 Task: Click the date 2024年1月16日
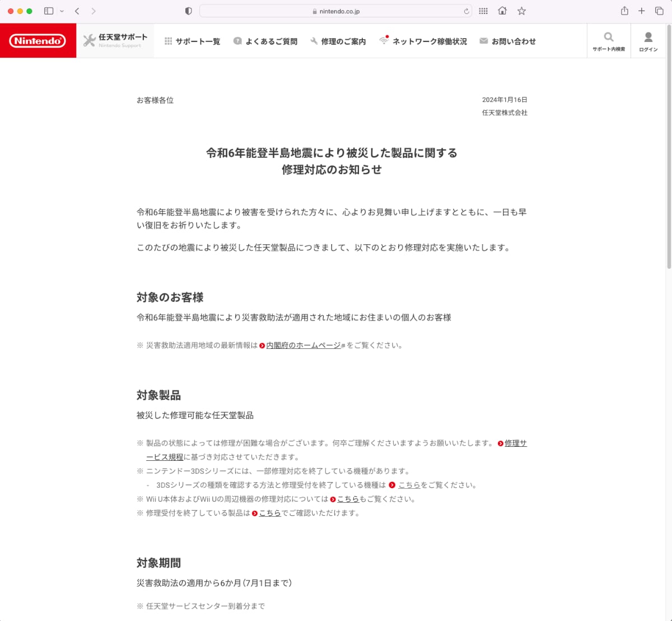(505, 100)
